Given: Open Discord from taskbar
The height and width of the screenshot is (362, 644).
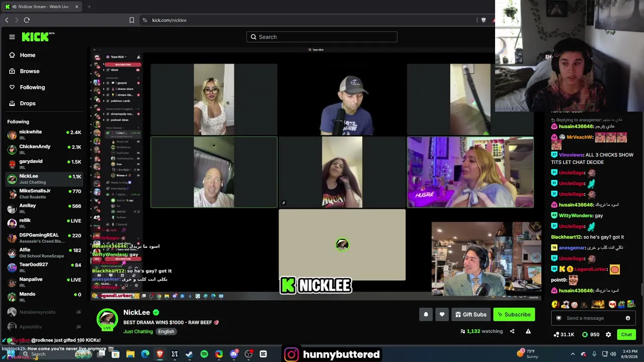Looking at the screenshot, I should (x=233, y=354).
